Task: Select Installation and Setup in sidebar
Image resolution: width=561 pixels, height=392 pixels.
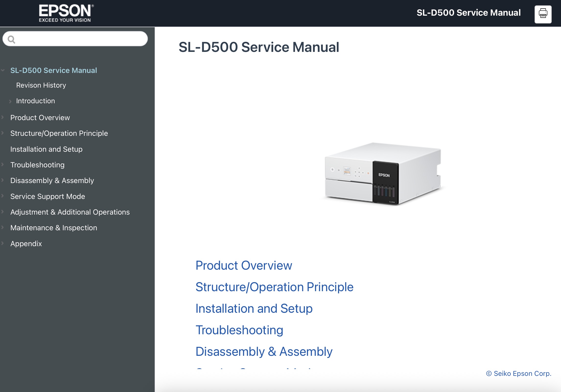Action: pos(46,149)
